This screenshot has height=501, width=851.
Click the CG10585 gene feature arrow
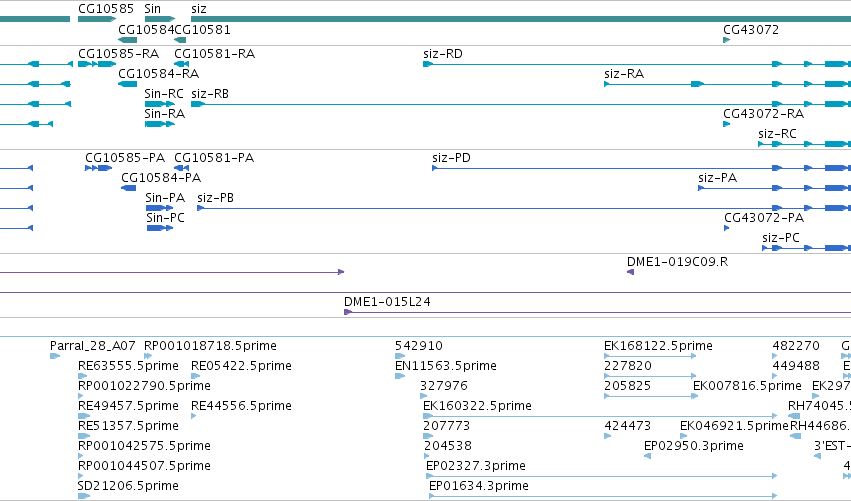(97, 19)
